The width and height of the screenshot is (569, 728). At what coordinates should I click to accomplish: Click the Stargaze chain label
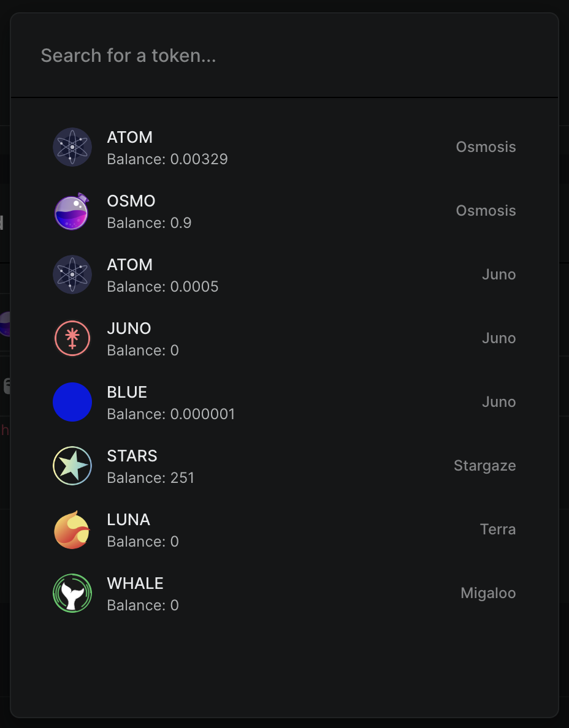tap(484, 466)
